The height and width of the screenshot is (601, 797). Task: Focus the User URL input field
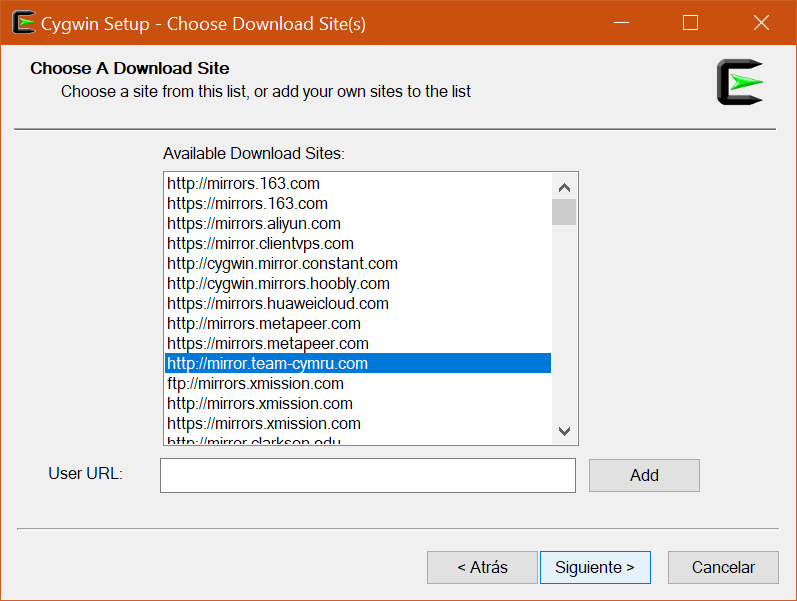coord(368,475)
